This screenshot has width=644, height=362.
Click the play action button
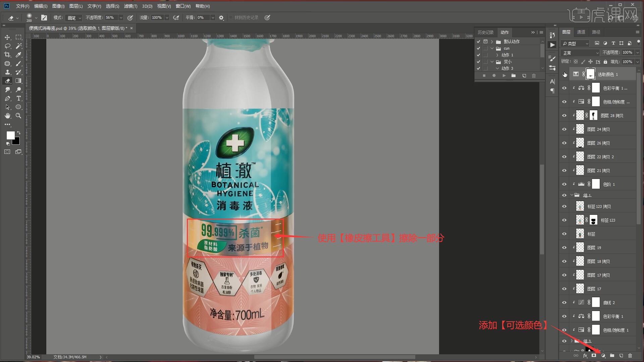tap(504, 76)
